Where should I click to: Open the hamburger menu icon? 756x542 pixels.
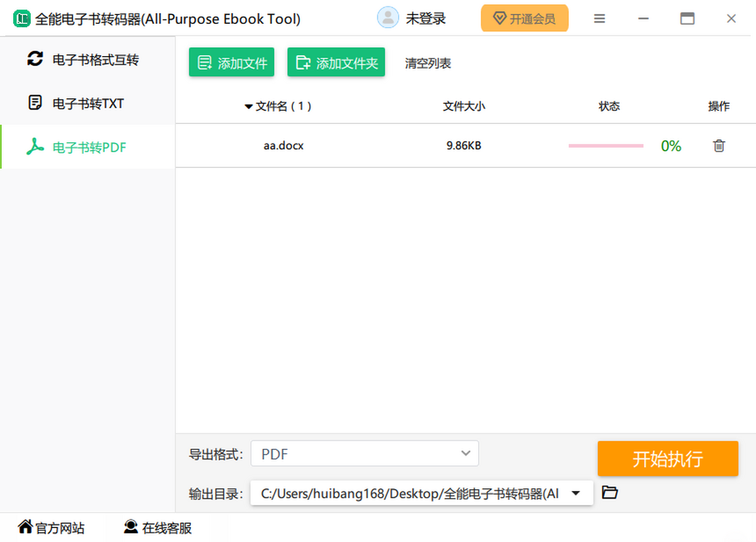[599, 19]
